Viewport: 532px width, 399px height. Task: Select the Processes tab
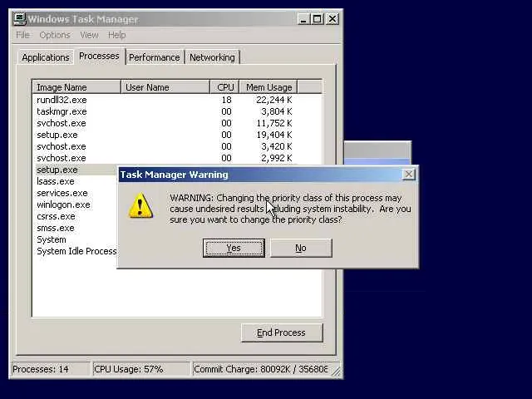[x=99, y=56]
